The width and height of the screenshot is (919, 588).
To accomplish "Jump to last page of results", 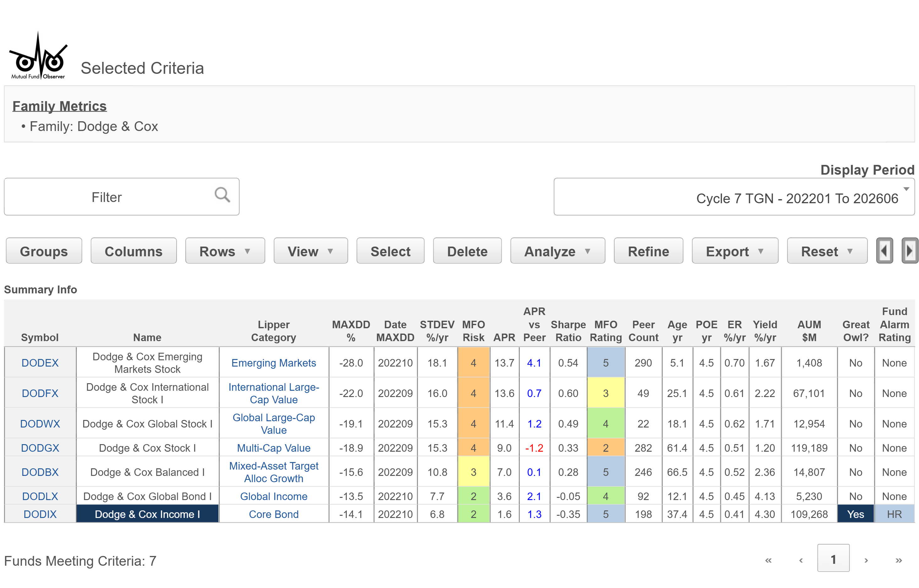I will (898, 560).
